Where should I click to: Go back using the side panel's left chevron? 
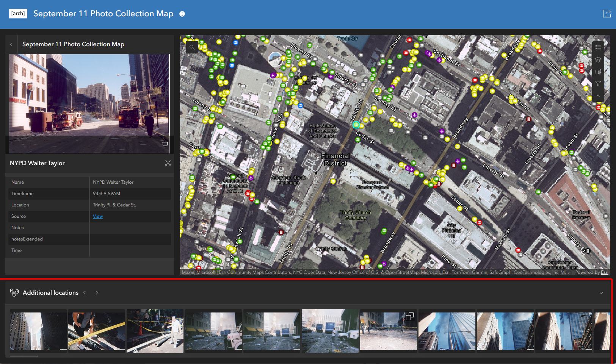click(x=11, y=44)
